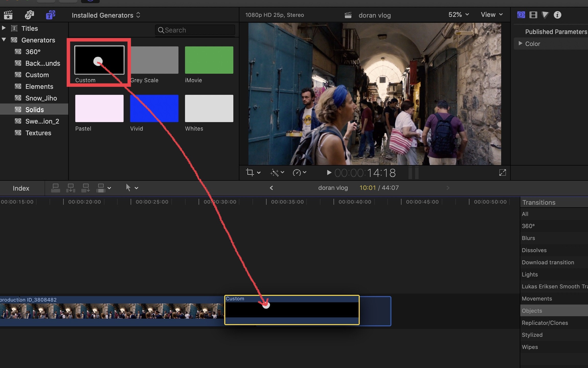
Task: Select the Textures generator category
Action: coord(38,133)
